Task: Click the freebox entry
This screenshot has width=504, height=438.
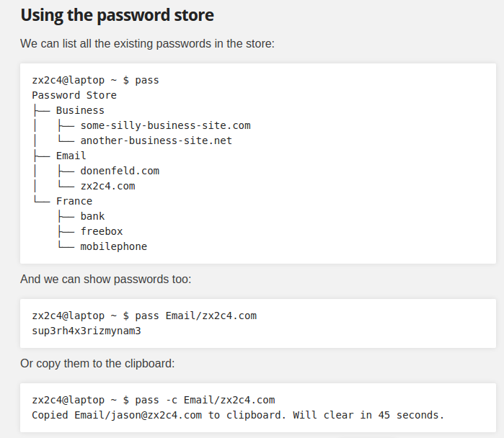Action: pyautogui.click(x=102, y=231)
